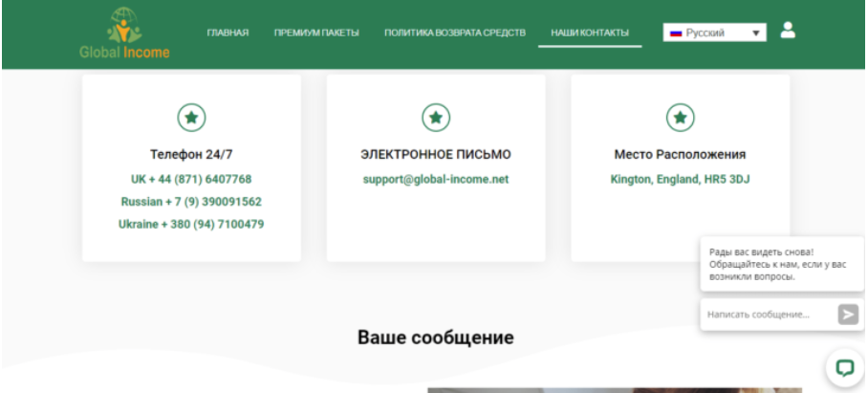Click the ЭЛЕКТРОННОЕ ПИСЬМО heading
868x393 pixels.
(436, 155)
